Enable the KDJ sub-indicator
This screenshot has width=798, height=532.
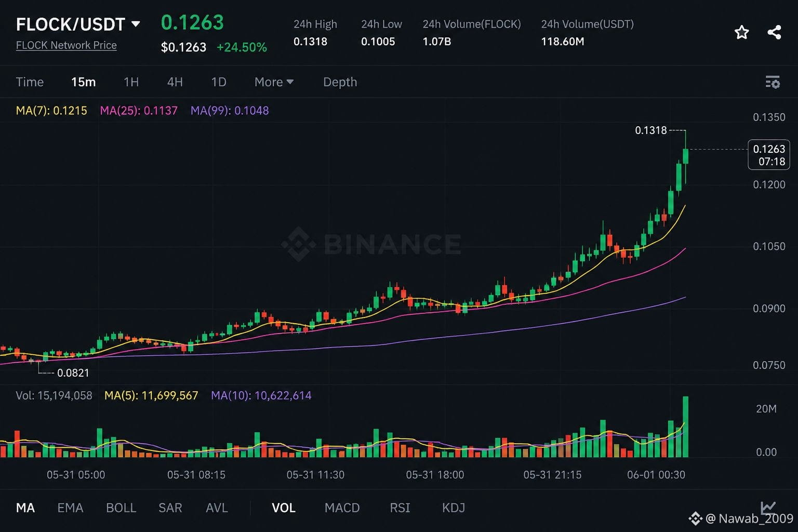(x=454, y=508)
